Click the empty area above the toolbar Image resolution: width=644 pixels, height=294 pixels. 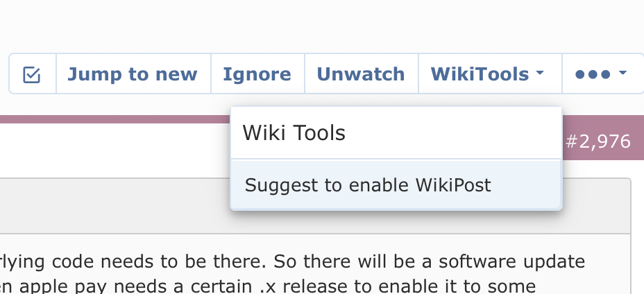click(x=322, y=25)
